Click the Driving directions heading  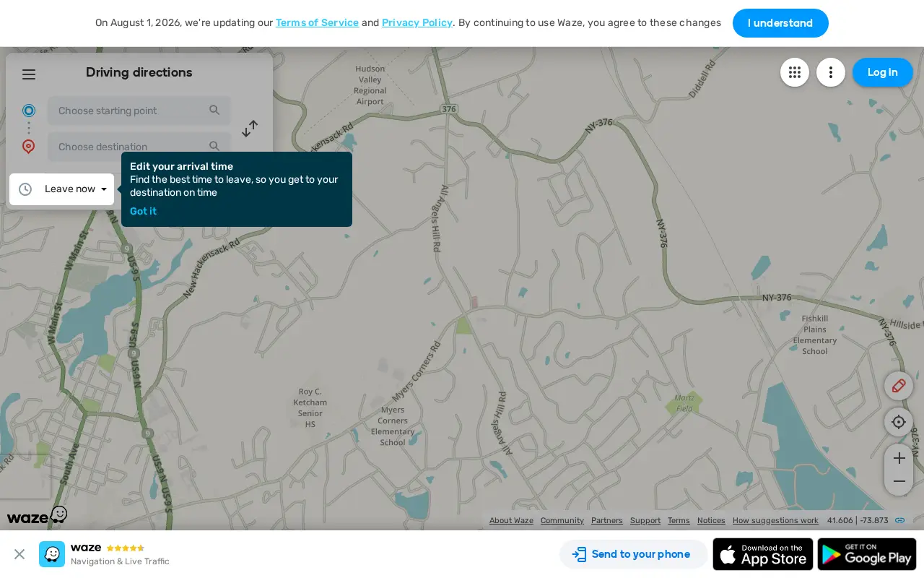pos(139,72)
